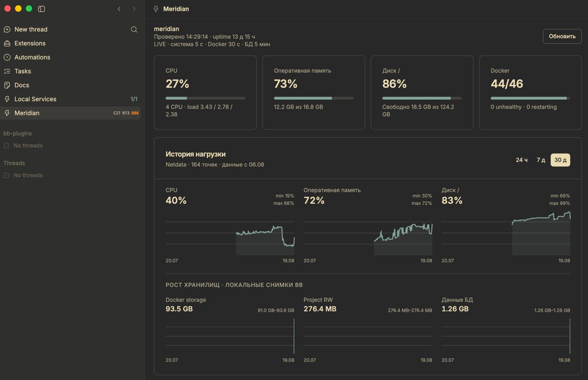This screenshot has height=380, width=588.
Task: Select the 24 ч time range
Action: point(521,160)
